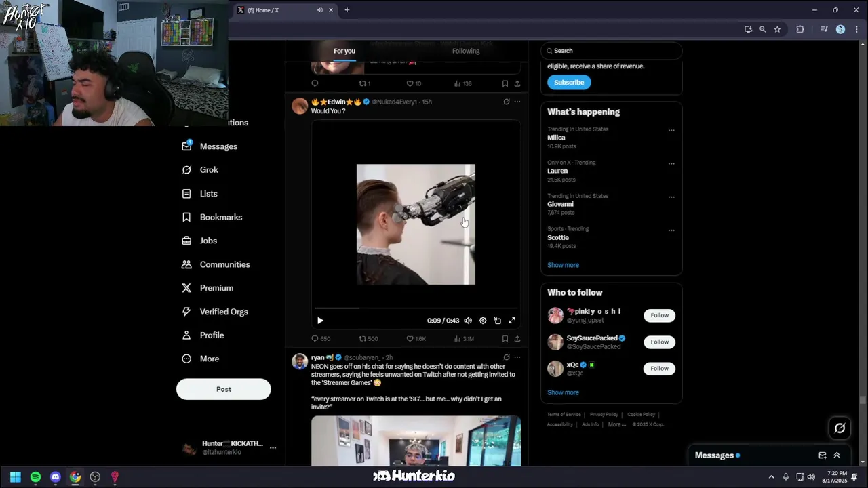
Task: Open Grok in the sidebar
Action: 200,170
